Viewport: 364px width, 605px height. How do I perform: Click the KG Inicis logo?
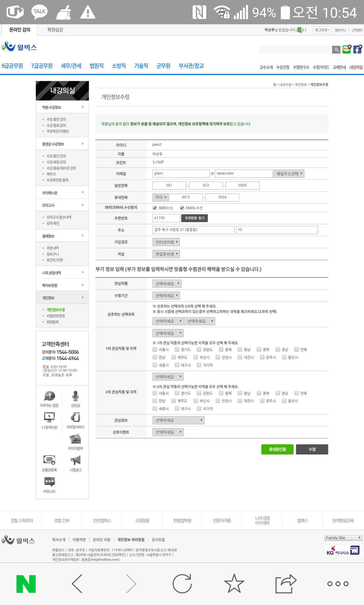[343, 551]
